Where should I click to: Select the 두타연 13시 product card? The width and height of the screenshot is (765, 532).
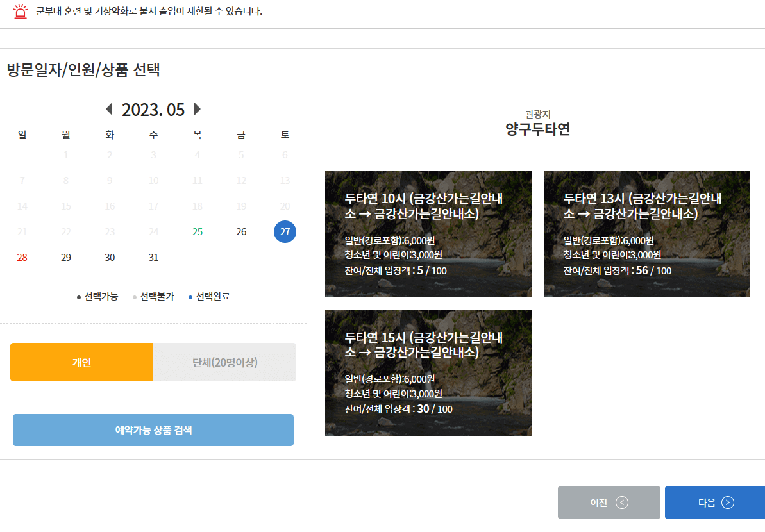pos(647,234)
